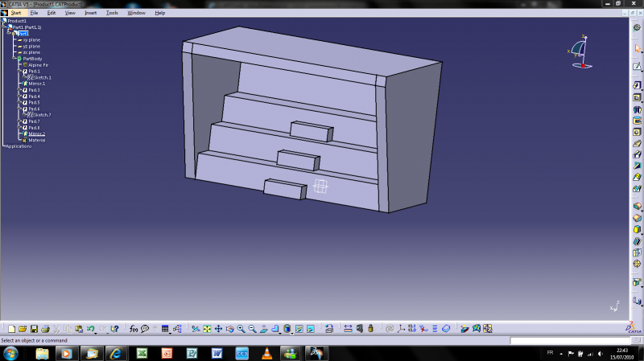
Task: Collapse the PartBody tree node
Action: [x=14, y=59]
